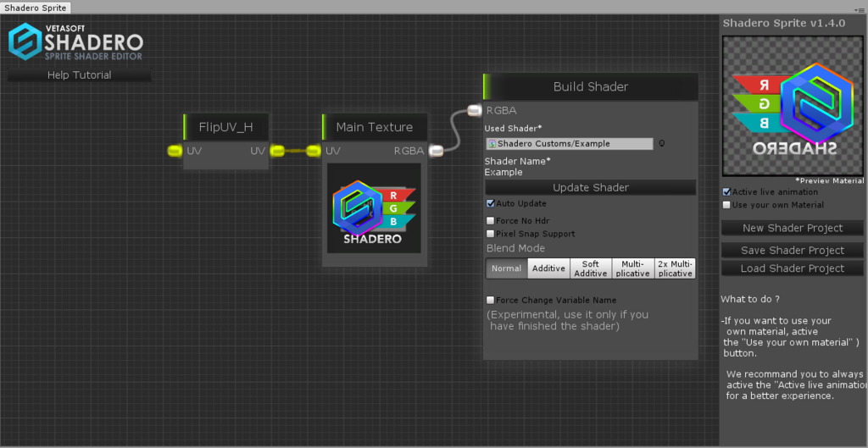Enable Use your own Material checkbox
Image resolution: width=868 pixels, height=448 pixels.
pos(726,205)
